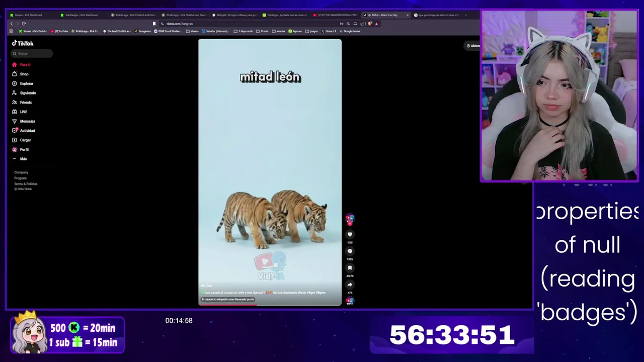Open the Explorar section
Screen dimensions: 644x362
[x=23, y=83]
